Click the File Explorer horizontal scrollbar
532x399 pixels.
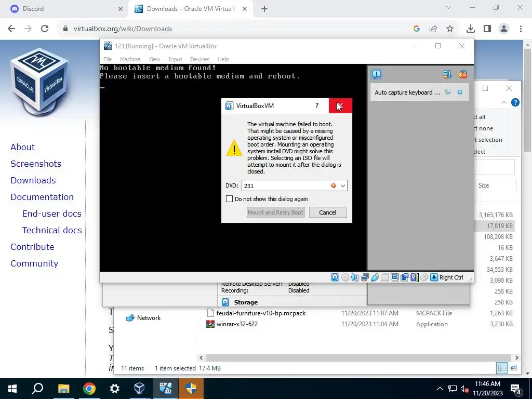coord(358,357)
